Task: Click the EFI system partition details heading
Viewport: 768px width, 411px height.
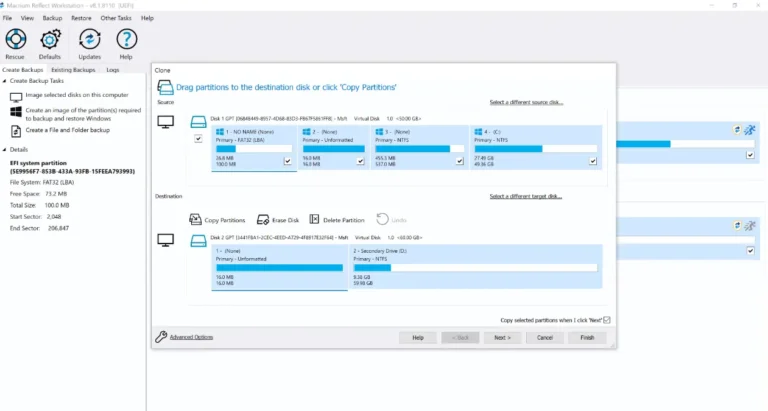Action: pyautogui.click(x=72, y=167)
